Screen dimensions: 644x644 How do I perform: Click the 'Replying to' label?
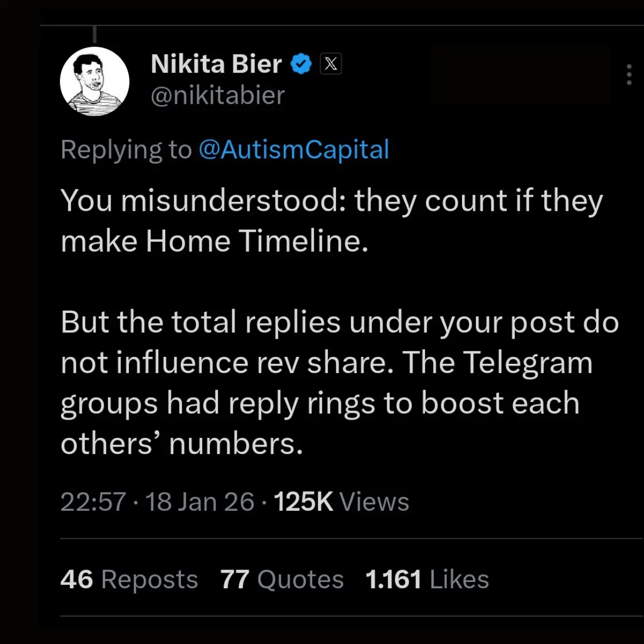126,150
